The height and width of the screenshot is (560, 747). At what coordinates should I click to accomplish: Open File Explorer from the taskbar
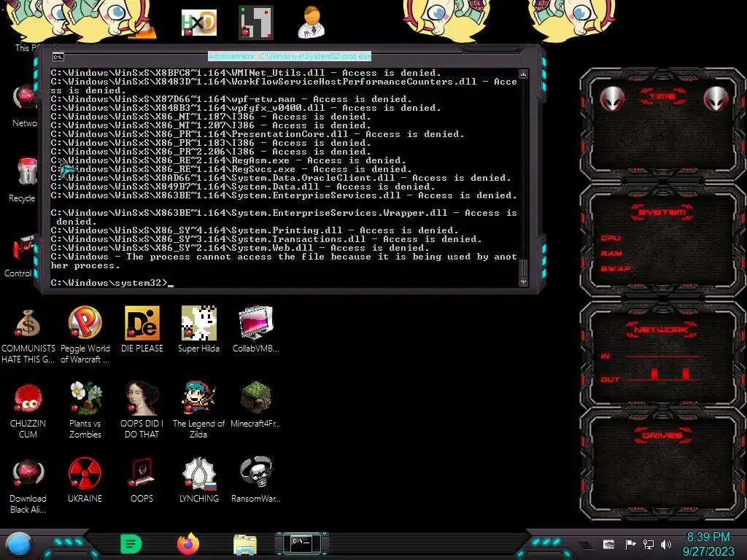tap(245, 545)
